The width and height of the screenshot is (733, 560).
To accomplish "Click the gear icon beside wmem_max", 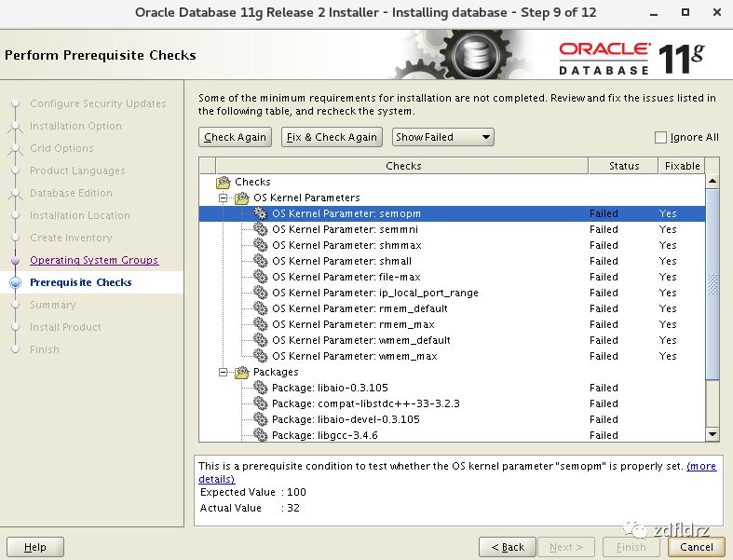I will tap(260, 356).
